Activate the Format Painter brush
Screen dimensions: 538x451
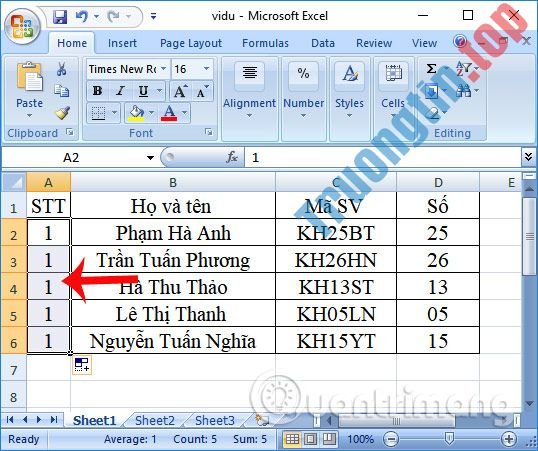(x=62, y=113)
